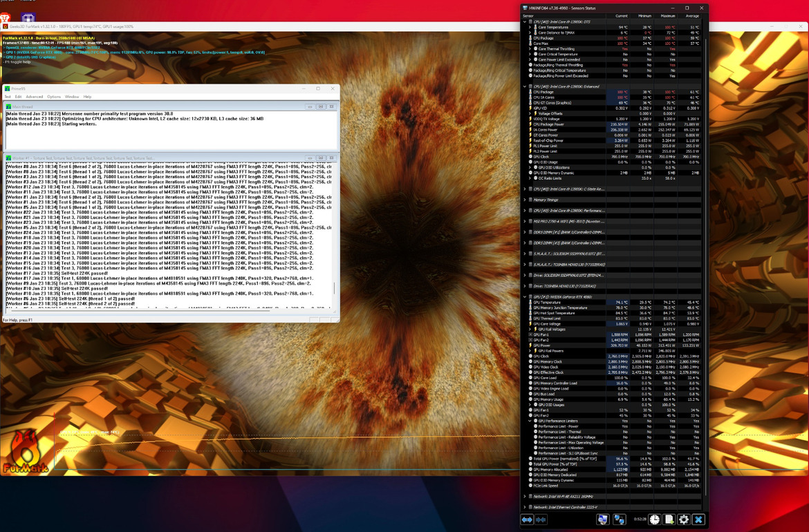Click the round icon beside GPU Core Load
The width and height of the screenshot is (809, 532).
pyautogui.click(x=530, y=378)
